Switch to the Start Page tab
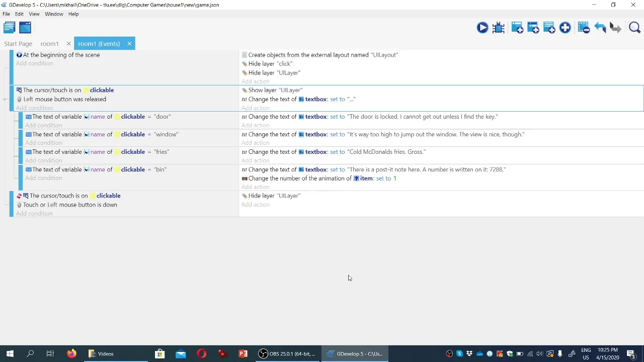The image size is (644, 362). 18,44
